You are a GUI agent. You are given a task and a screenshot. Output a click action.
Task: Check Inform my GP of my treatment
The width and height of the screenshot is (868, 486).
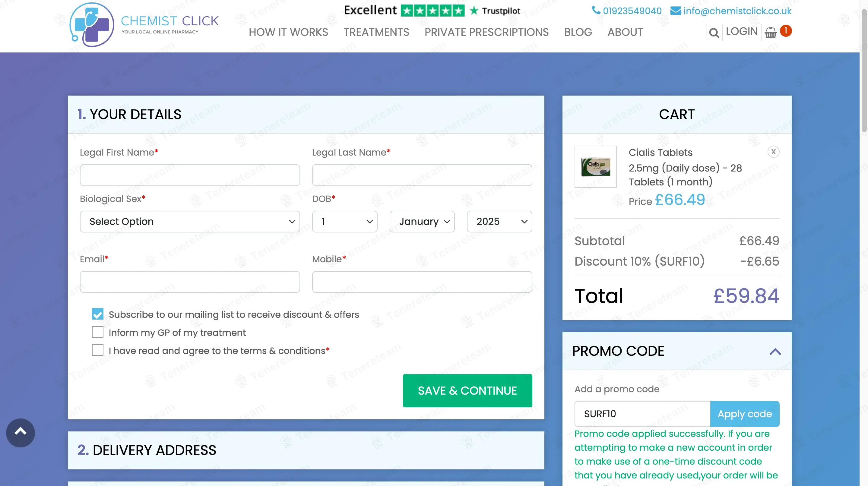pyautogui.click(x=98, y=332)
